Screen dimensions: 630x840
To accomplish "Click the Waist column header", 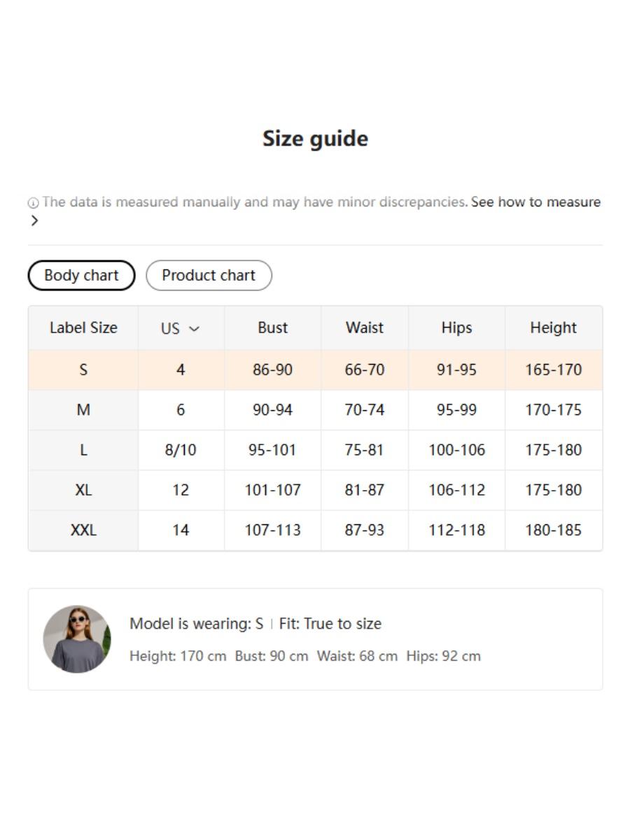I will tap(365, 328).
